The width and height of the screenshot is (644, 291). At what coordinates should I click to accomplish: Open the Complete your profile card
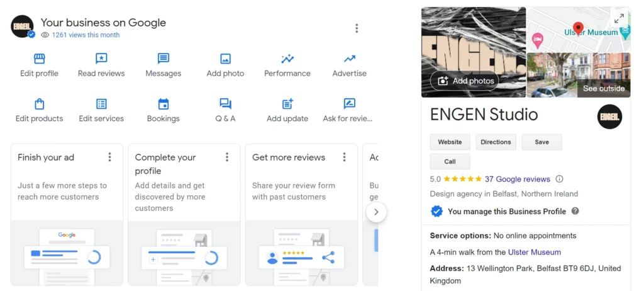click(184, 214)
